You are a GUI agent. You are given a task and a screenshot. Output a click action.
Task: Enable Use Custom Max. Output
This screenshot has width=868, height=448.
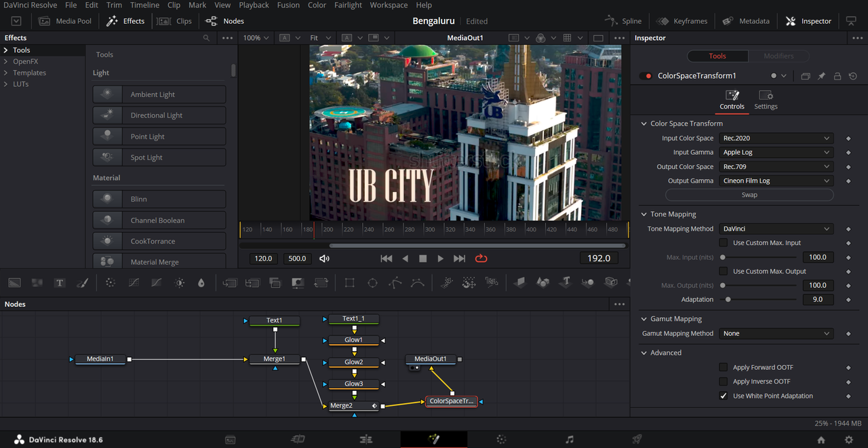724,272
